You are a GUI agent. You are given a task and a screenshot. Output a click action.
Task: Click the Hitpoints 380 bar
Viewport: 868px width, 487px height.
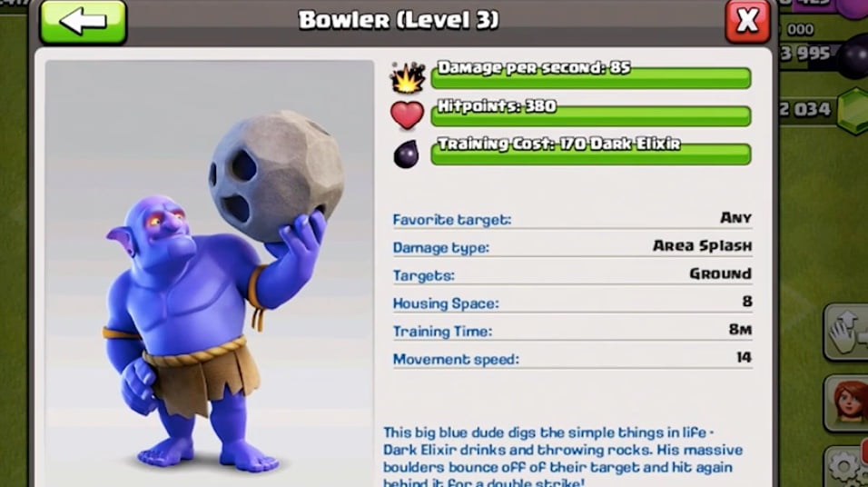(x=591, y=114)
